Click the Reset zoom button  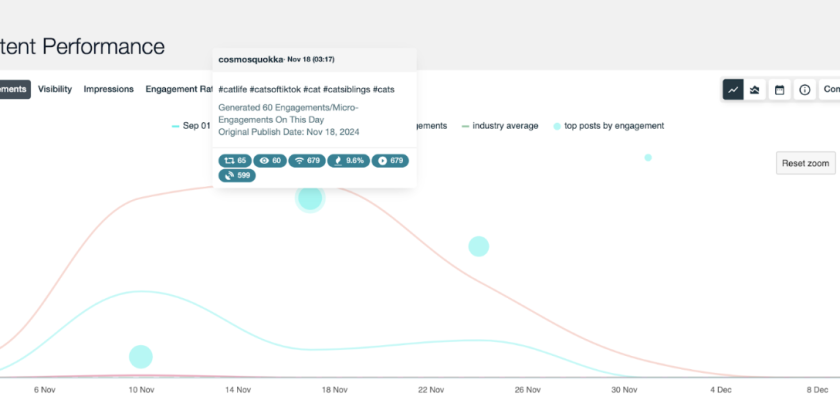pyautogui.click(x=805, y=163)
